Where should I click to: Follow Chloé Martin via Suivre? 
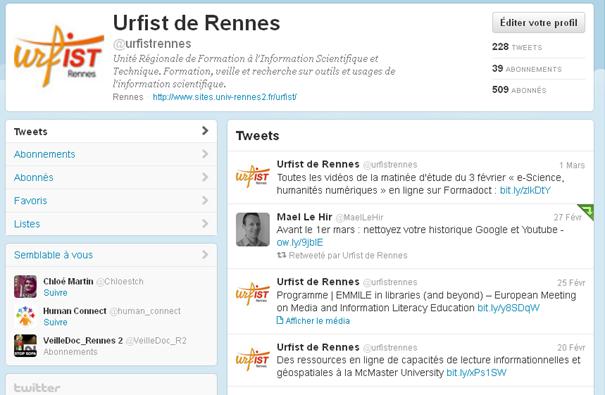[55, 293]
